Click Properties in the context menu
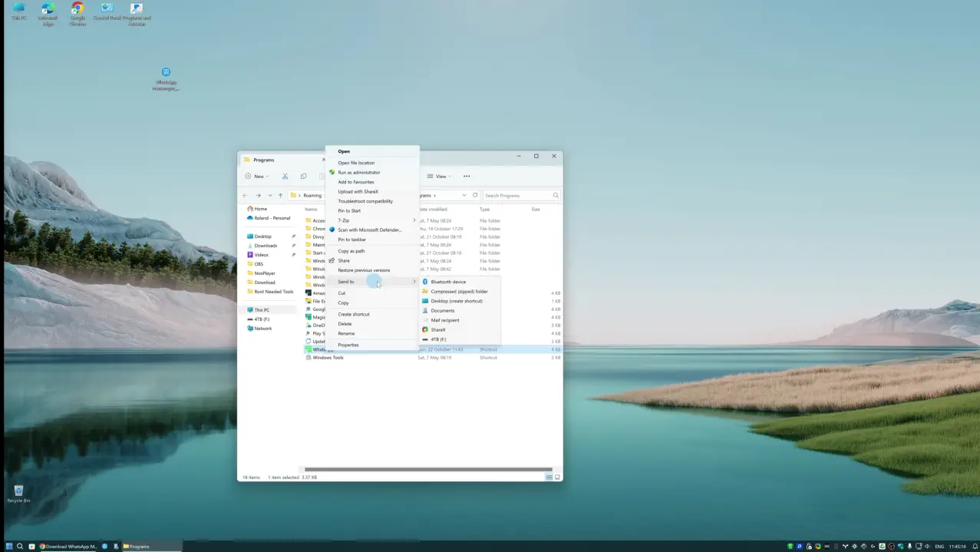980x552 pixels. (x=348, y=345)
